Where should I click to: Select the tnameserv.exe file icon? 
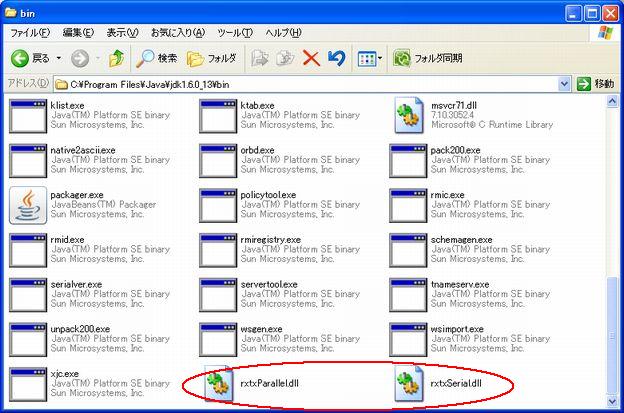(x=408, y=295)
